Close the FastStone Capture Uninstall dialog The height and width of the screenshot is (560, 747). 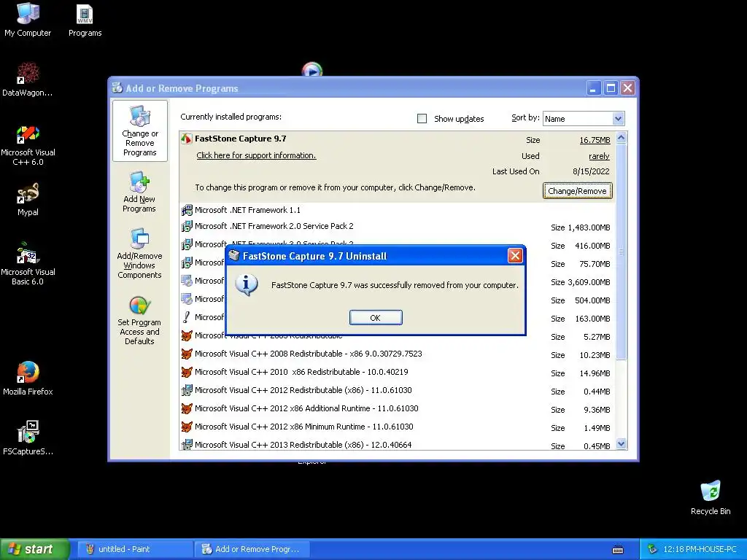pyautogui.click(x=515, y=256)
